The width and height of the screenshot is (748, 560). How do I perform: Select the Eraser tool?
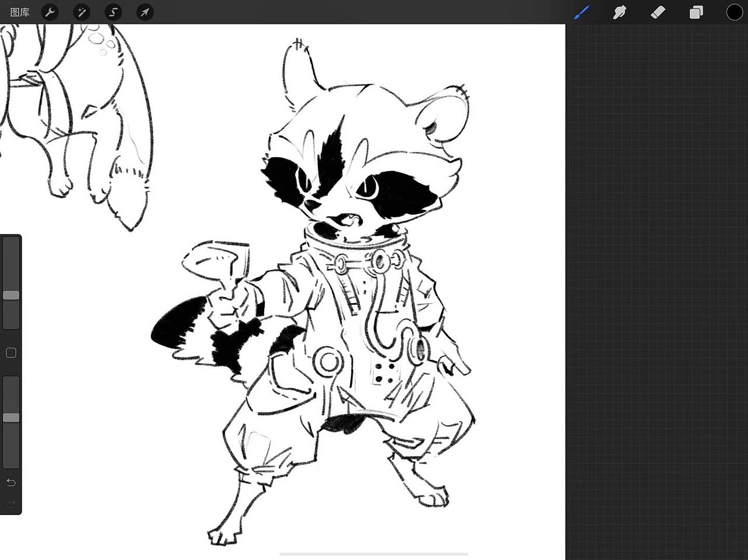[x=658, y=12]
